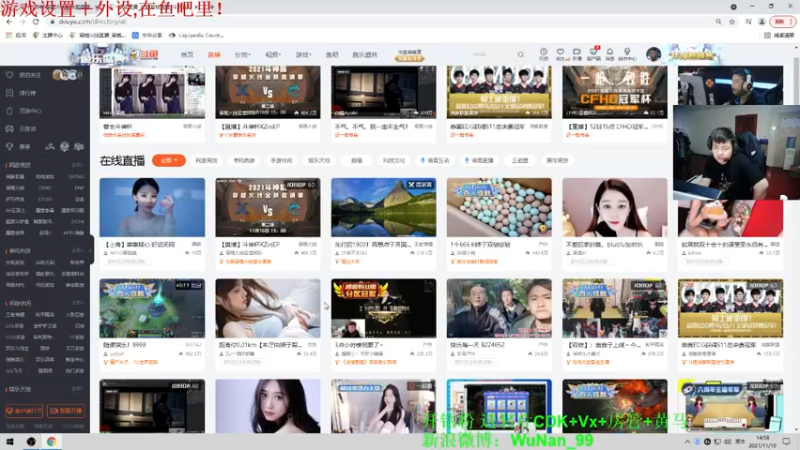Image resolution: width=800 pixels, height=450 pixels.
Task: Select the 正能量 category filter
Action: coord(520,160)
